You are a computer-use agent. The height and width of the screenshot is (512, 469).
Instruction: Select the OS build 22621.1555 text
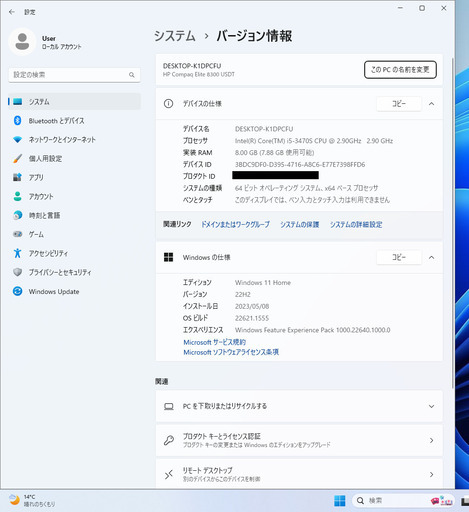tap(252, 318)
